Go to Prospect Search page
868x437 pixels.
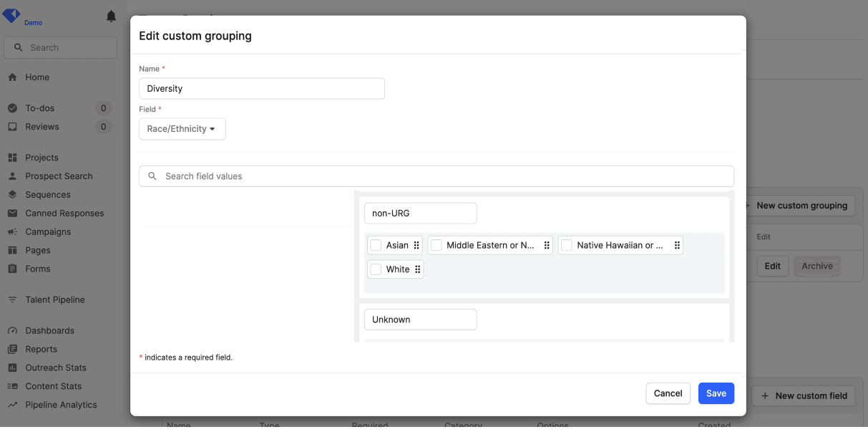tap(59, 176)
